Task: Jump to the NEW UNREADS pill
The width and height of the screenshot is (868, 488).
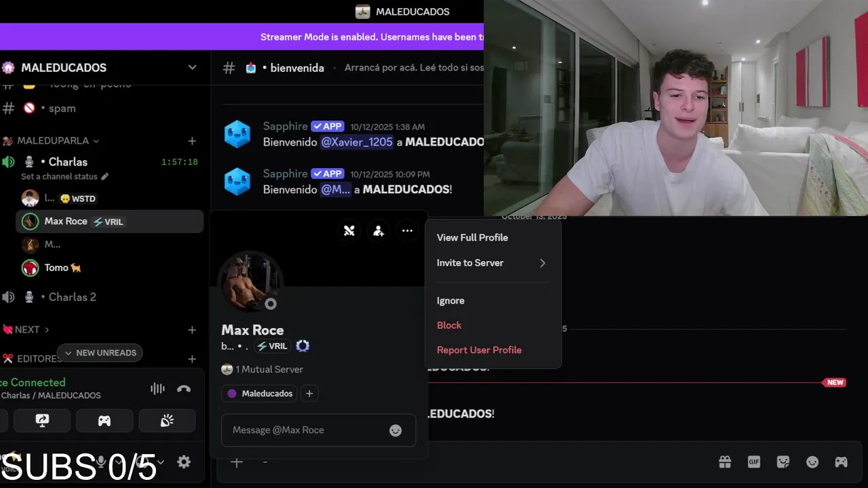Action: click(x=100, y=353)
